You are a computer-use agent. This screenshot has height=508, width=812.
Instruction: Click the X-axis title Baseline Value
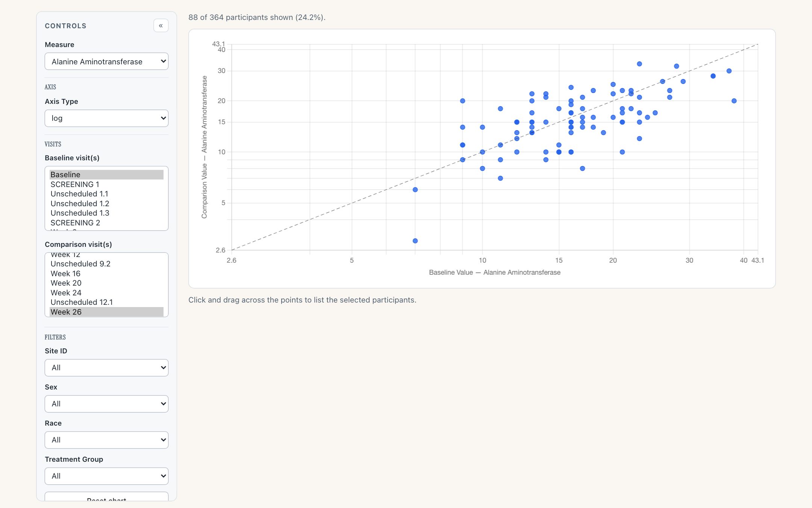(x=494, y=272)
